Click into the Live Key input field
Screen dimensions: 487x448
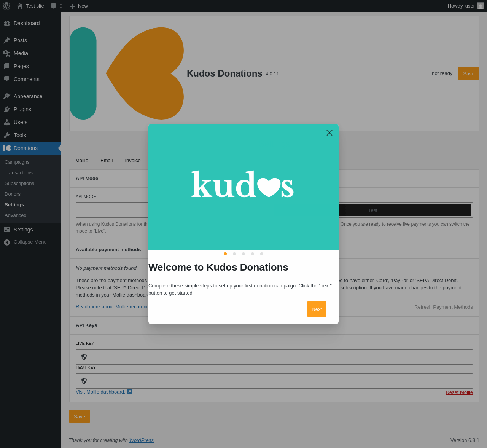pyautogui.click(x=274, y=357)
